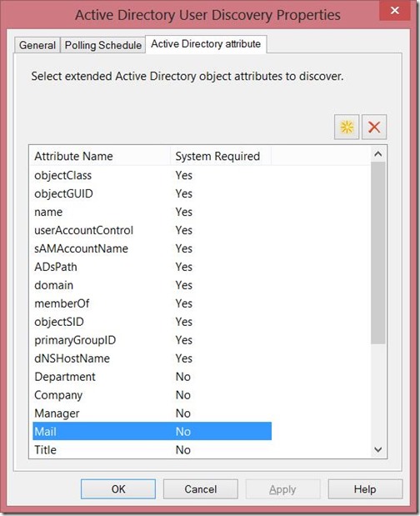Click the Cancel button

pyautogui.click(x=200, y=489)
